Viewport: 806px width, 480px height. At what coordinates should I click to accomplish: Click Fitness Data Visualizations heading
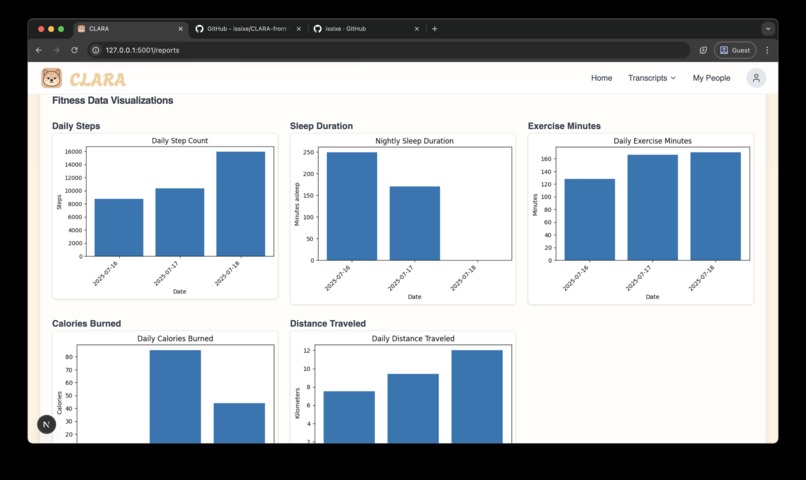pos(113,100)
